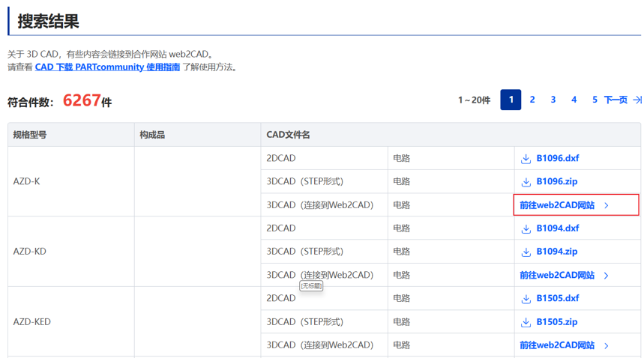This screenshot has width=644, height=358.
Task: Click download icon beside B1094.dxf
Action: click(526, 228)
